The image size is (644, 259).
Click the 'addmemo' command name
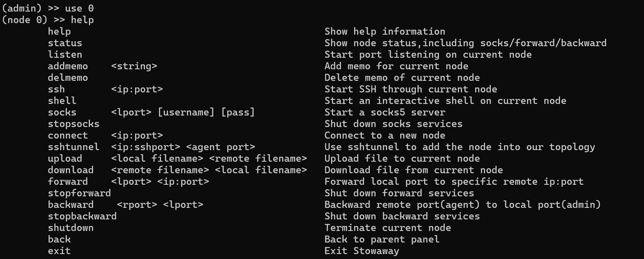(x=68, y=66)
